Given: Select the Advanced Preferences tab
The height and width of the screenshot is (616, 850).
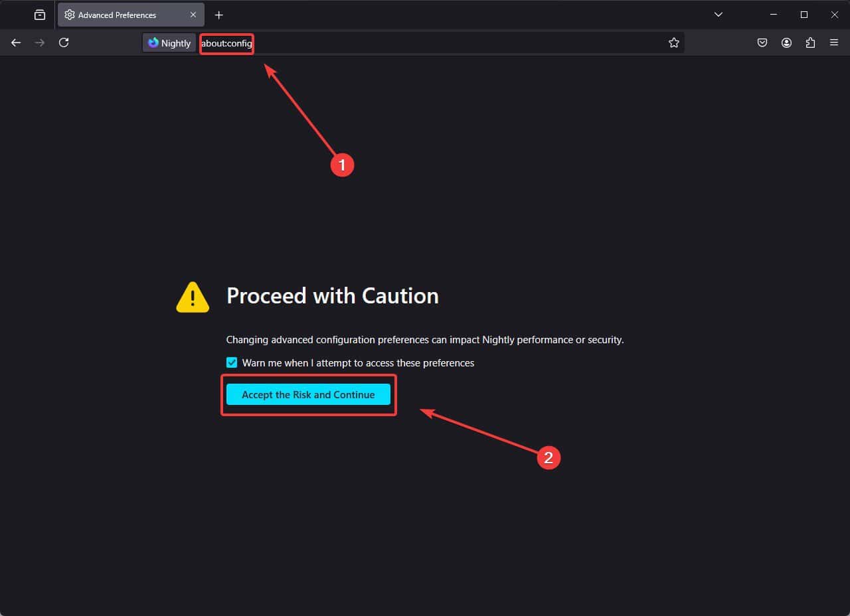Looking at the screenshot, I should (x=120, y=14).
